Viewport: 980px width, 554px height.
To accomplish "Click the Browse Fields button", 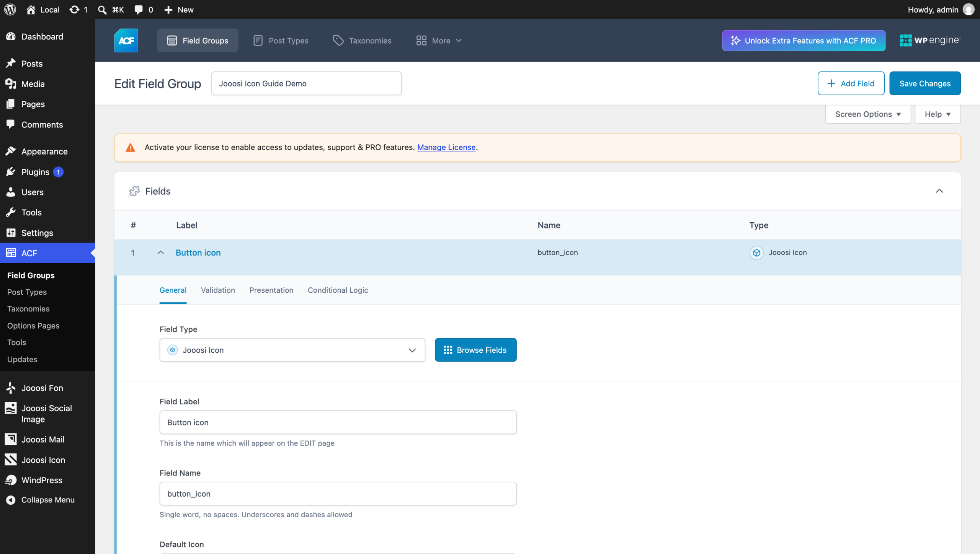I will tap(475, 350).
